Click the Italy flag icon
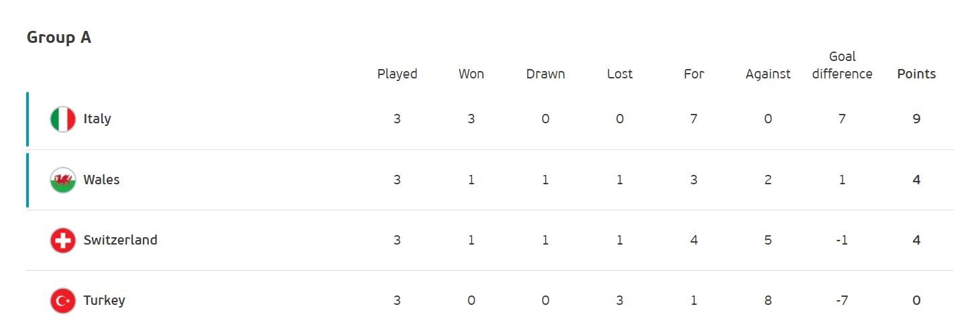Viewport: 980px width, 329px height. coord(63,119)
